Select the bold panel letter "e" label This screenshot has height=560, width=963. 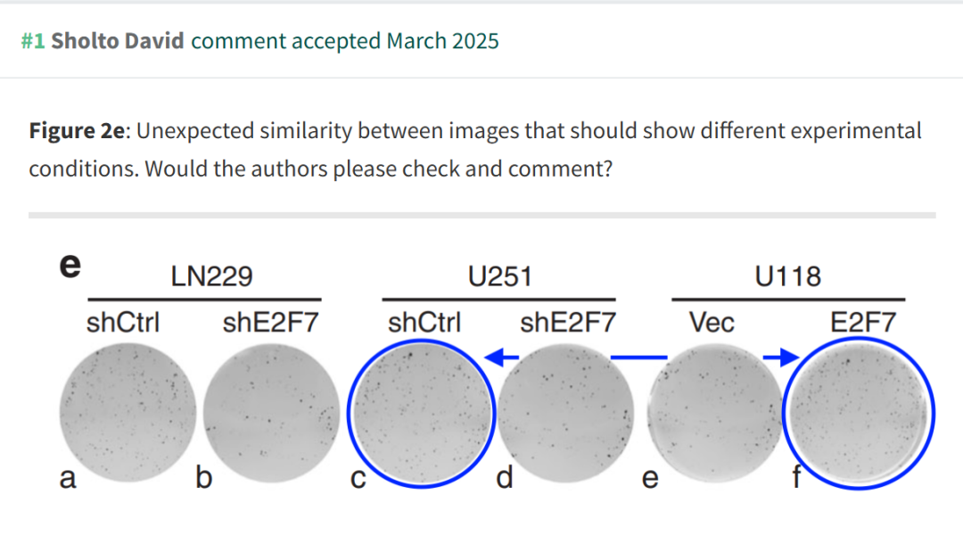tap(70, 266)
